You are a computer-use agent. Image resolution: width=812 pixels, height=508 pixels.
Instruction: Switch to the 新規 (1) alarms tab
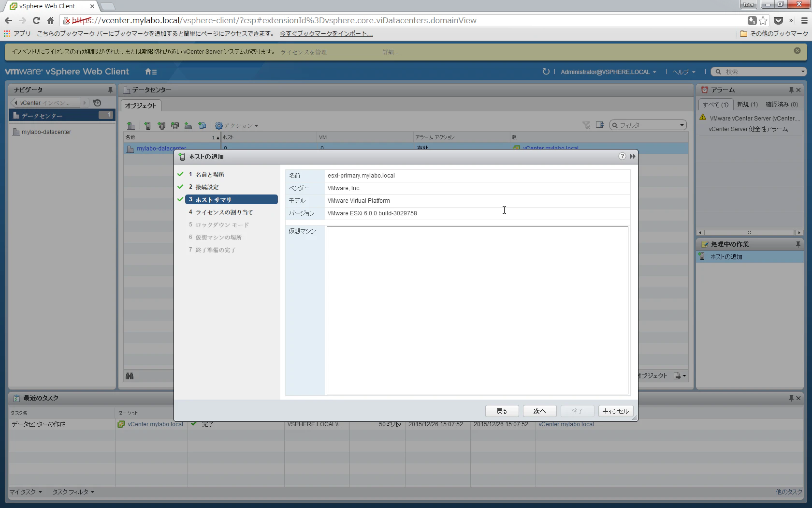coord(747,105)
